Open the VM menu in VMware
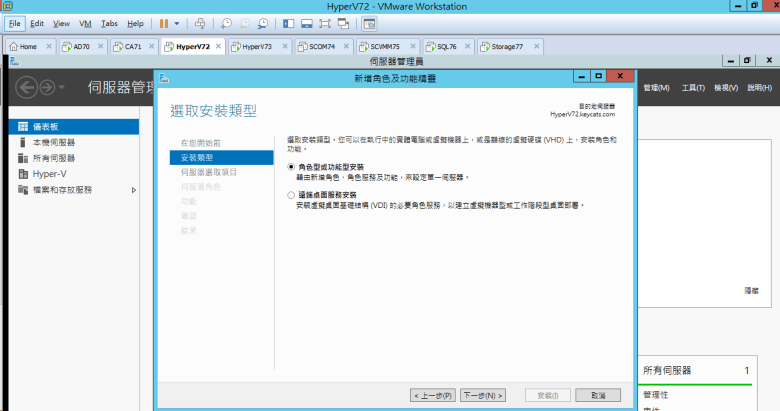780x411 pixels. coord(85,23)
